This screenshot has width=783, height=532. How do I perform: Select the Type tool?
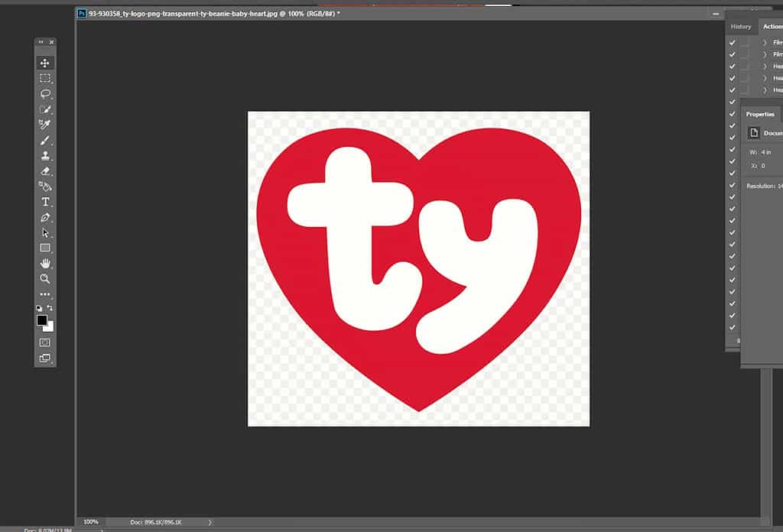tap(45, 202)
